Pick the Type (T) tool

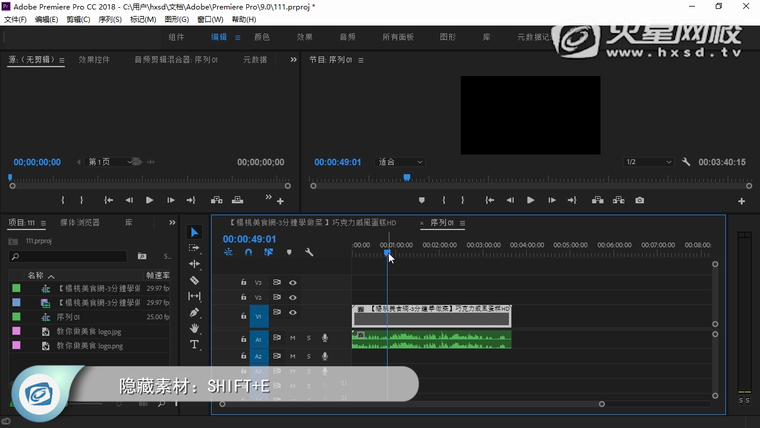[195, 344]
